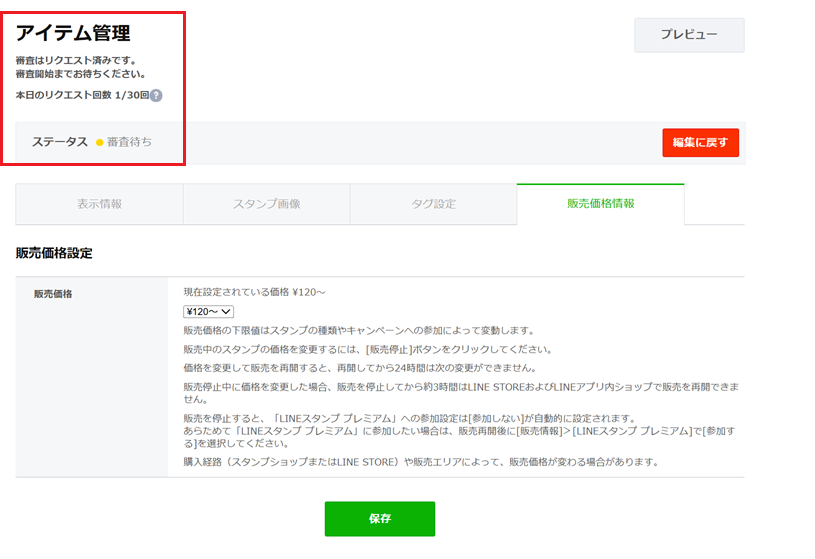Click the red 編集に戻す button

point(700,143)
